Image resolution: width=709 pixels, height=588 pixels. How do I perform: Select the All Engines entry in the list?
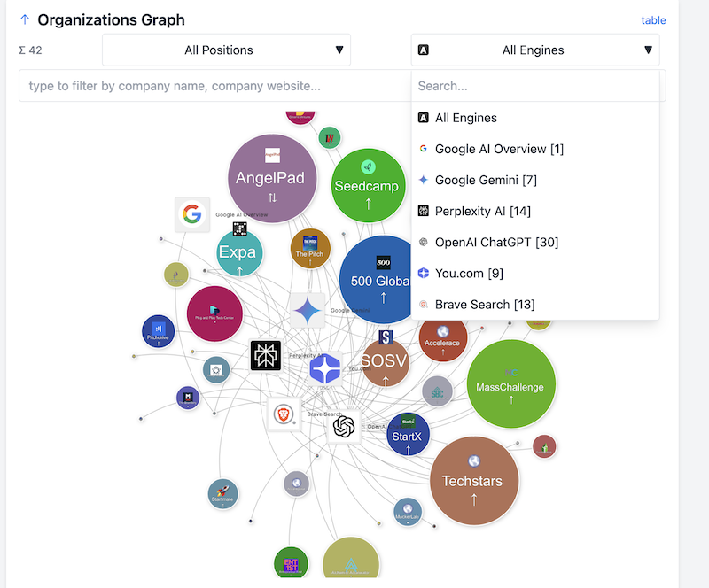(x=466, y=117)
